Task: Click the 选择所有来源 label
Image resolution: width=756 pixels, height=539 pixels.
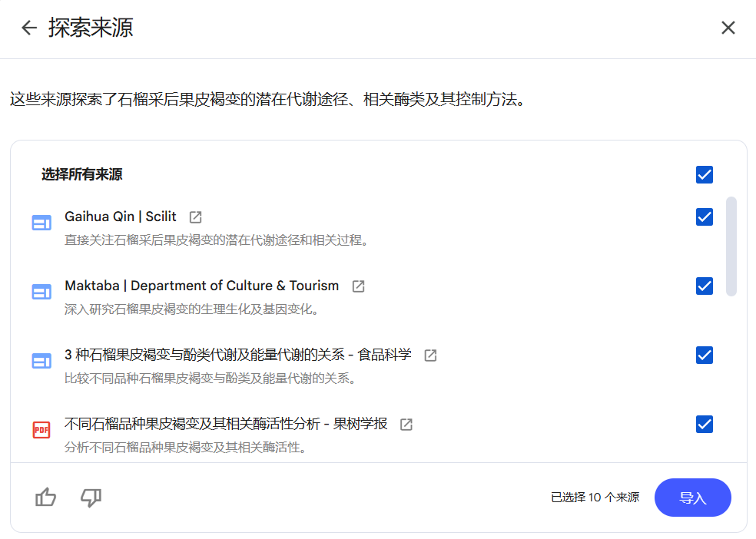Action: coord(82,174)
